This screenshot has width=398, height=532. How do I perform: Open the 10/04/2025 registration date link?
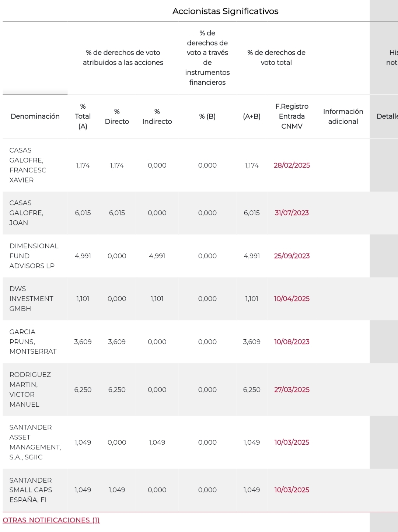point(291,299)
